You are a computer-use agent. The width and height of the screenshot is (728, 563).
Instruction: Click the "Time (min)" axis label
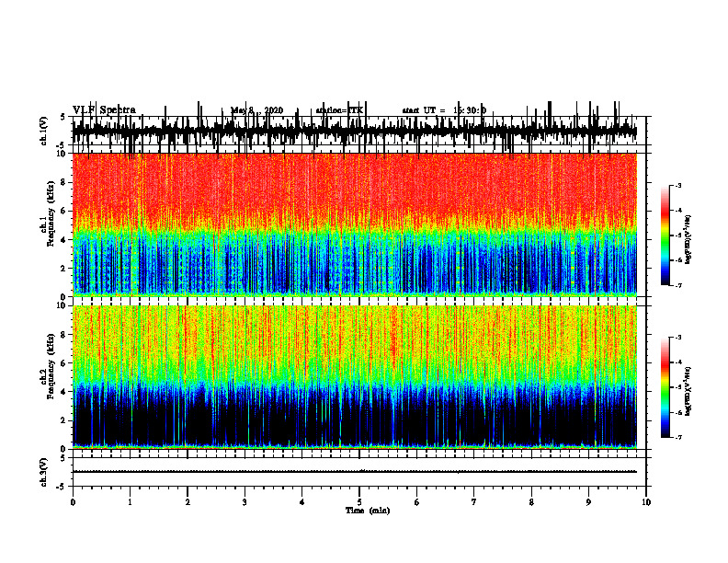[x=368, y=511]
